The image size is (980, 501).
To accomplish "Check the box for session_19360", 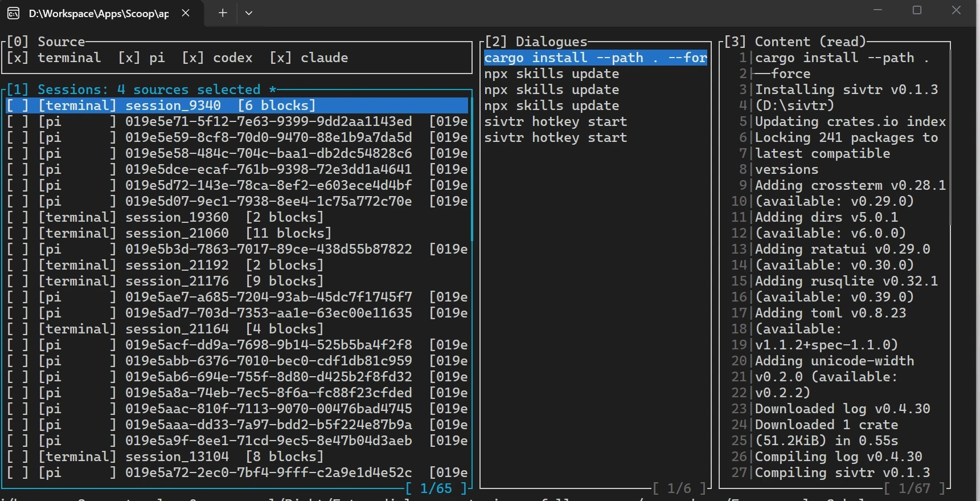I will pos(17,217).
